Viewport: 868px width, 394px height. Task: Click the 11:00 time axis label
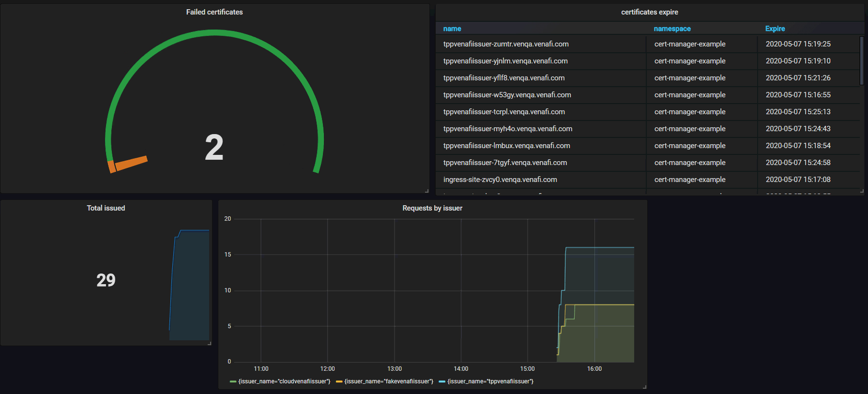click(x=261, y=369)
